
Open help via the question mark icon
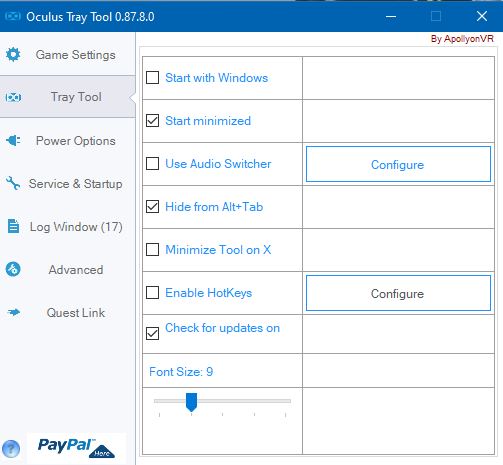point(11,449)
